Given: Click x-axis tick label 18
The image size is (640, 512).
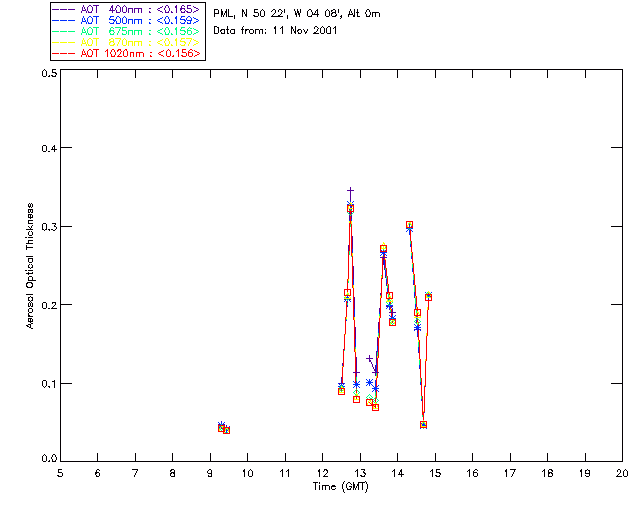Looking at the screenshot, I should [x=548, y=474].
